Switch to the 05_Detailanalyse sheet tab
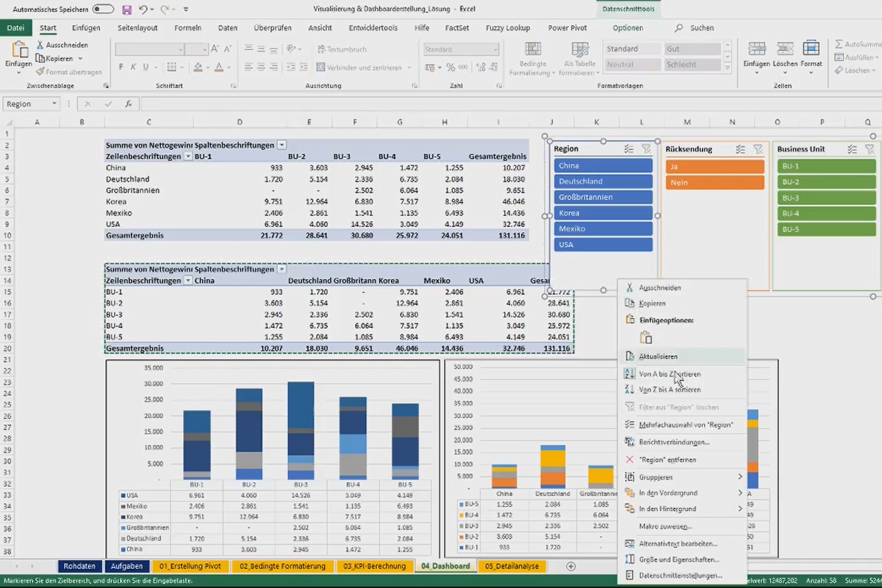 click(x=512, y=566)
